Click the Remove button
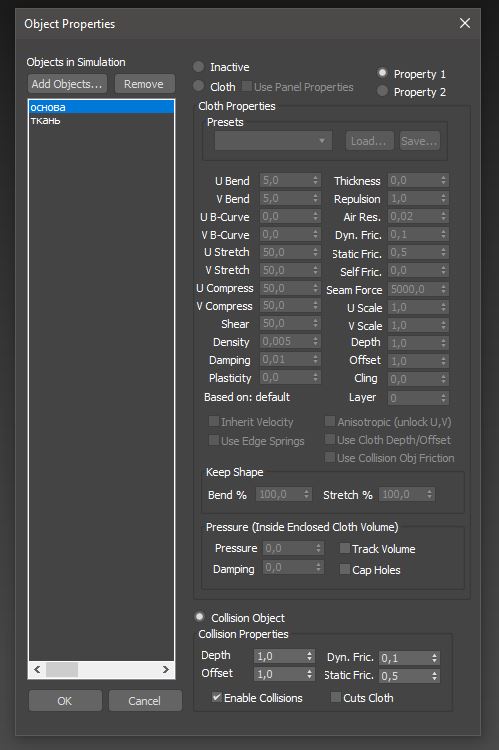 pyautogui.click(x=144, y=84)
